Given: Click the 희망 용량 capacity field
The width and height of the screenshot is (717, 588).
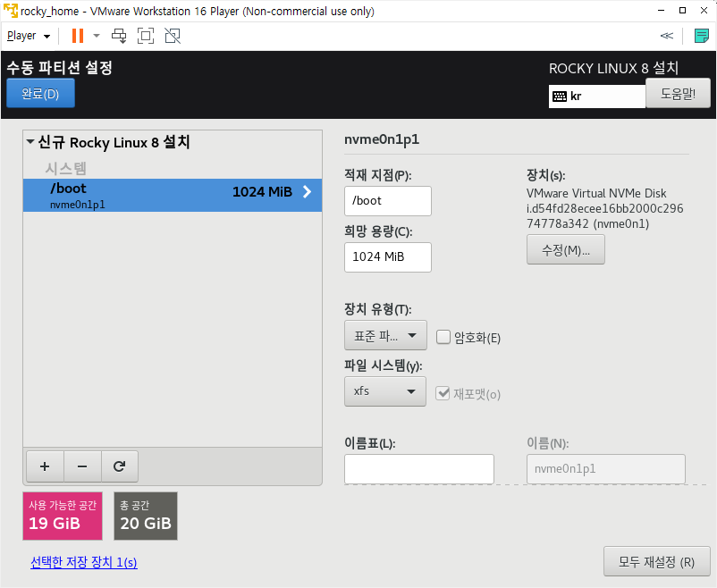Looking at the screenshot, I should (388, 257).
